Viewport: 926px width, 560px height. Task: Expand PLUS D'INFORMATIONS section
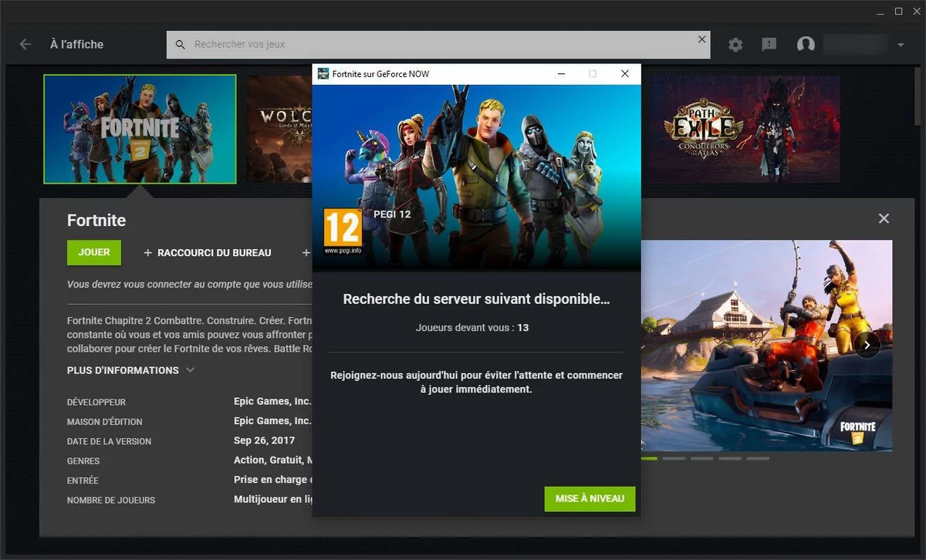tap(130, 370)
